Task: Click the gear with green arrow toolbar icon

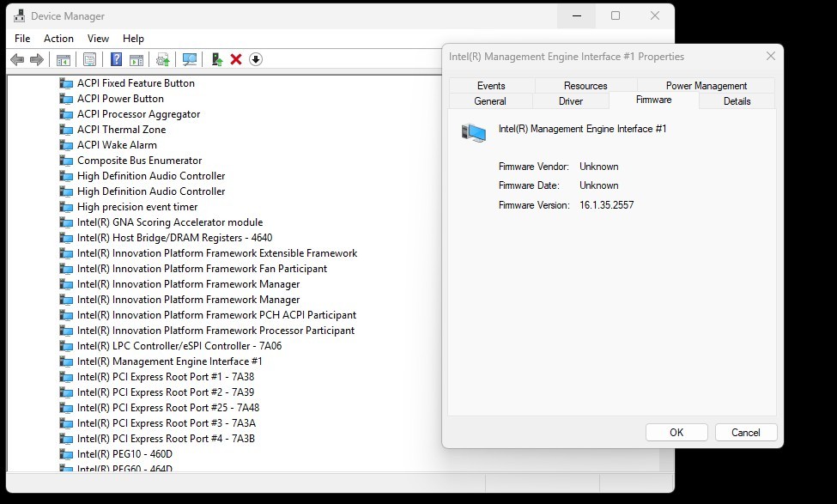Action: pos(163,59)
